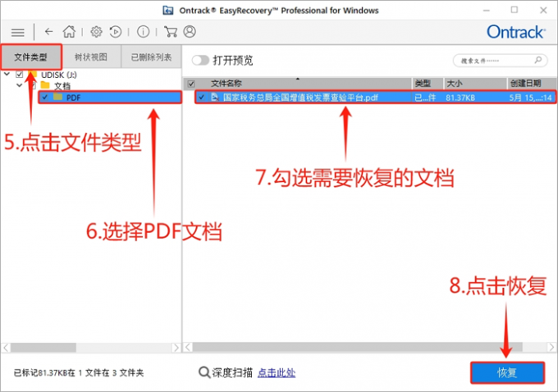Maximize the EasyRecovery window
558x392 pixels.
[x=515, y=10]
